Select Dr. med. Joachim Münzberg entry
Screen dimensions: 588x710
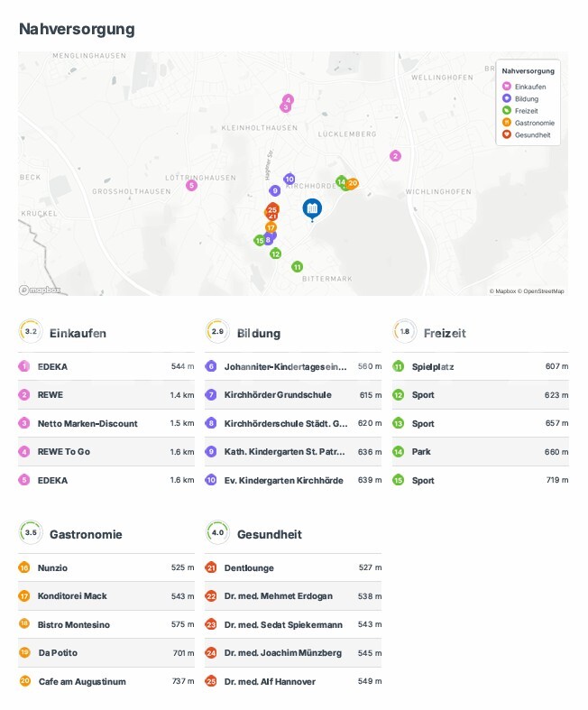[x=282, y=653]
